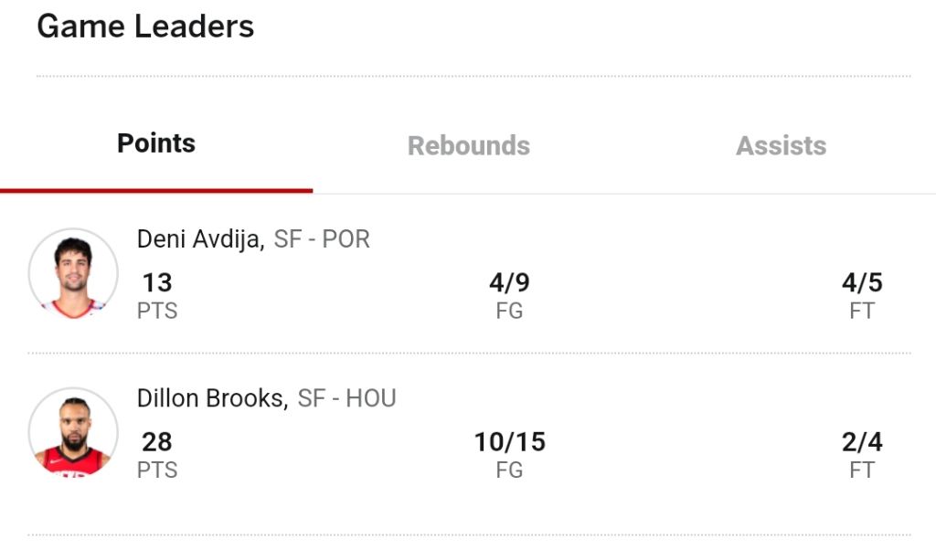Image resolution: width=936 pixels, height=560 pixels.
Task: Select the Points tab
Action: [x=156, y=143]
